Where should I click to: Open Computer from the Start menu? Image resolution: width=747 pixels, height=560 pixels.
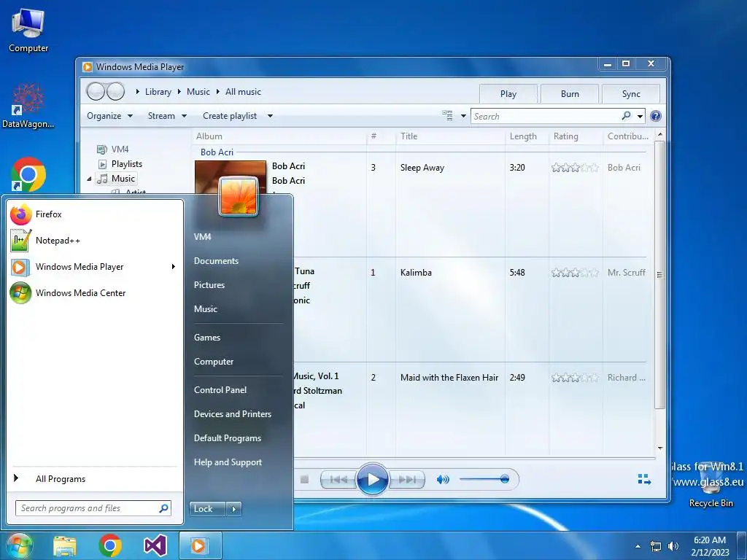(x=214, y=362)
